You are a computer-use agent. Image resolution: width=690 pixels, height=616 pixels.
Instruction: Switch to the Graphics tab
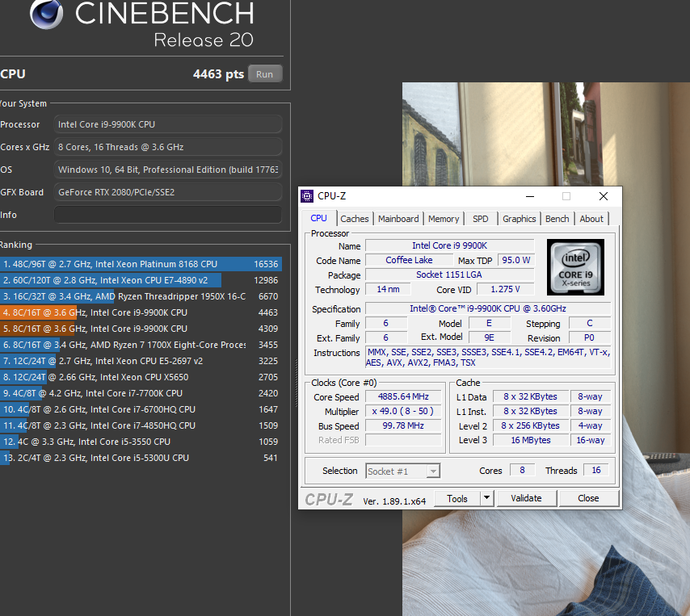(x=520, y=219)
